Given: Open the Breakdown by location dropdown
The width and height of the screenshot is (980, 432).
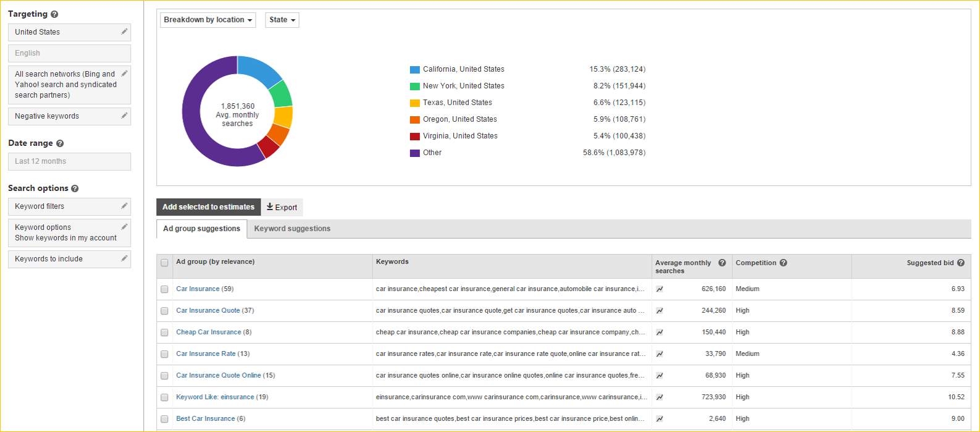Looking at the screenshot, I should click(207, 20).
